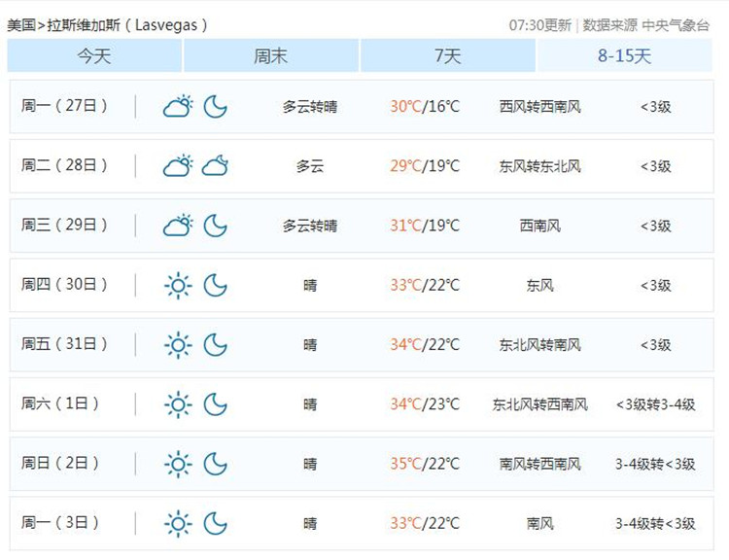Click wind level 3-4级转<3级 for 周日 2日
Screen dimensions: 729x560
click(655, 464)
